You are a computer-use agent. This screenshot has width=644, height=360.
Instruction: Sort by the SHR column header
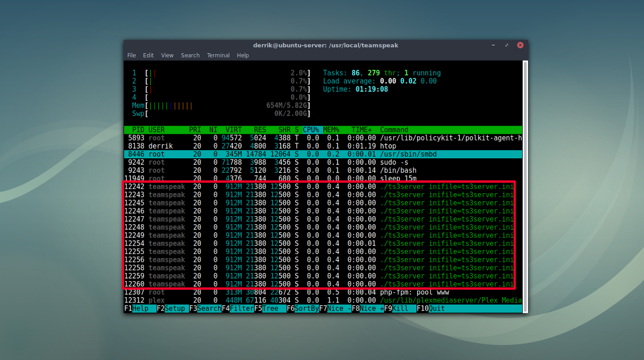(x=284, y=130)
